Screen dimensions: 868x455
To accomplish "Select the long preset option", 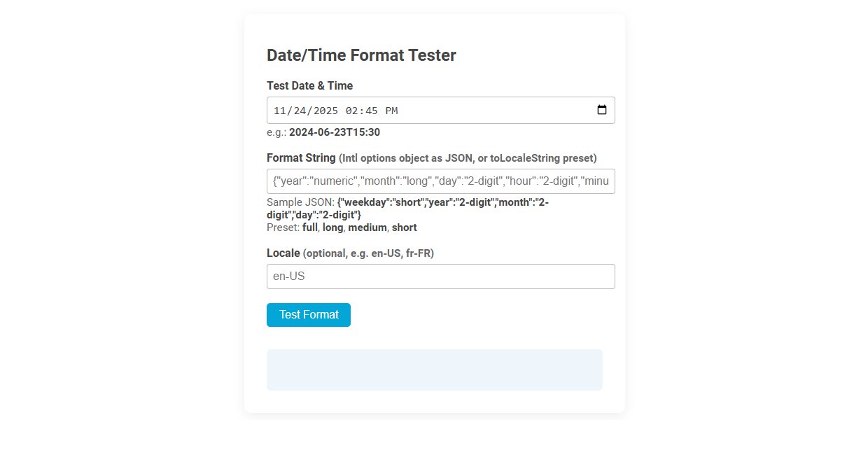I will [332, 227].
